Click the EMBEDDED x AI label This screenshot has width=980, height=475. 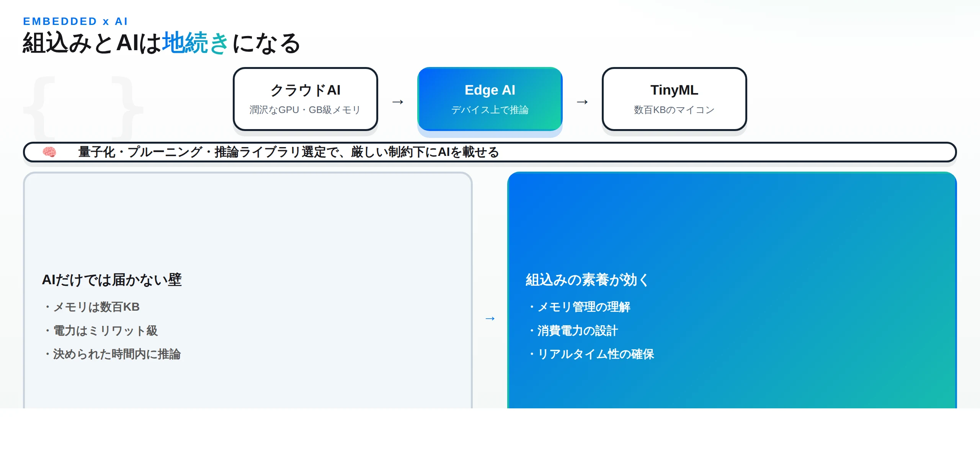[75, 21]
